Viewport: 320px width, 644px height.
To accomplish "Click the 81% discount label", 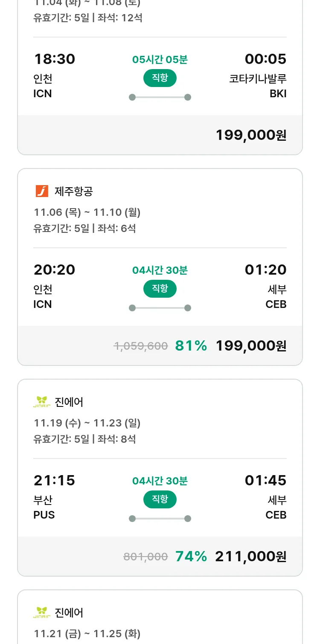I will pos(191,345).
